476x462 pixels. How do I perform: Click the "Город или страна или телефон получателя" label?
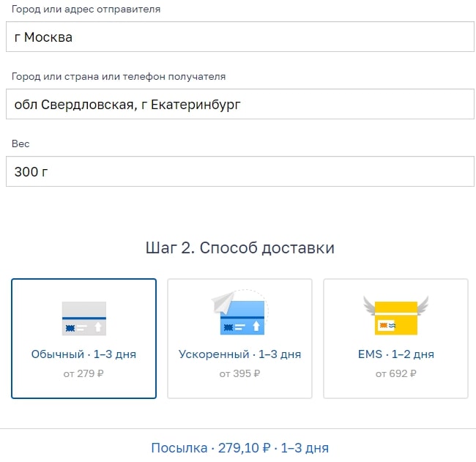click(119, 76)
